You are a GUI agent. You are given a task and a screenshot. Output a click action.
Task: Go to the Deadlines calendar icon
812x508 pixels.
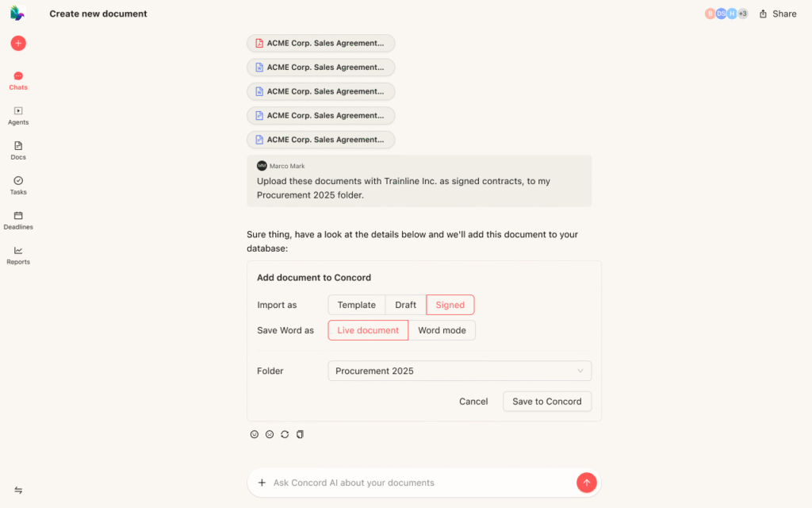click(18, 219)
